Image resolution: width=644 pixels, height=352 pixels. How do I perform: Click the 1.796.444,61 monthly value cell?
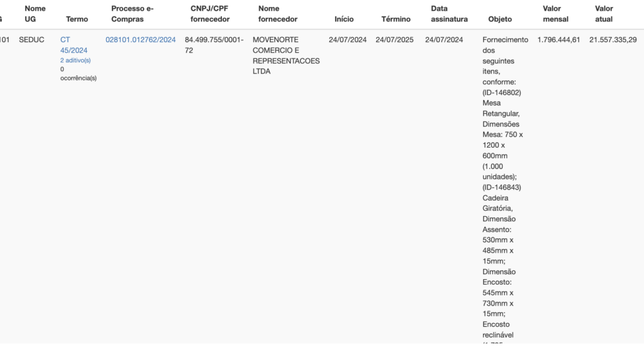point(558,40)
